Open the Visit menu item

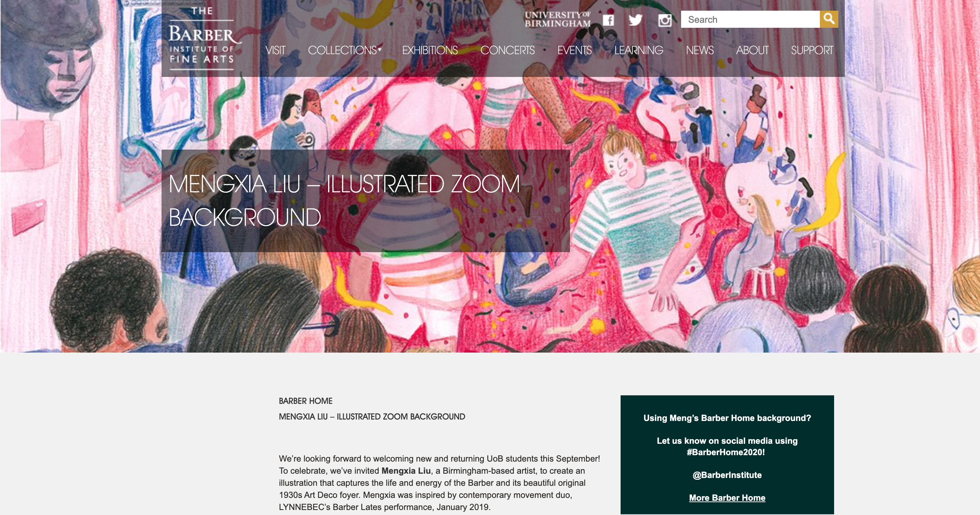pos(275,50)
